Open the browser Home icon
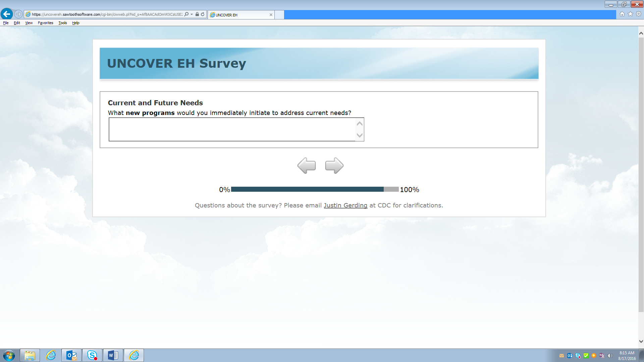 click(622, 14)
